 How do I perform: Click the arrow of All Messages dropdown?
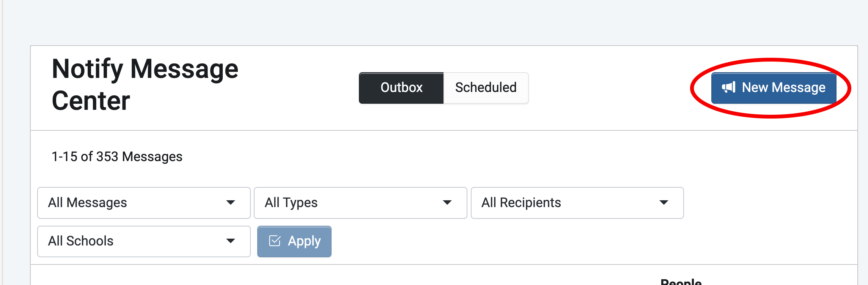coord(230,203)
